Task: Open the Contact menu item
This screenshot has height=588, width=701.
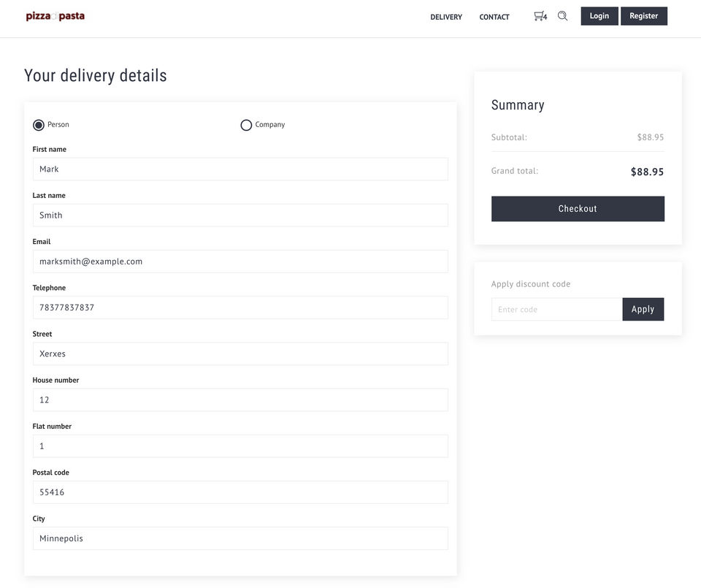Action: point(494,17)
